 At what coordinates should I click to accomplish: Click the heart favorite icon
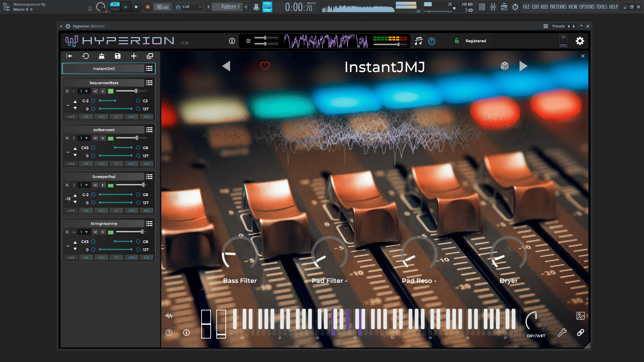coord(265,66)
